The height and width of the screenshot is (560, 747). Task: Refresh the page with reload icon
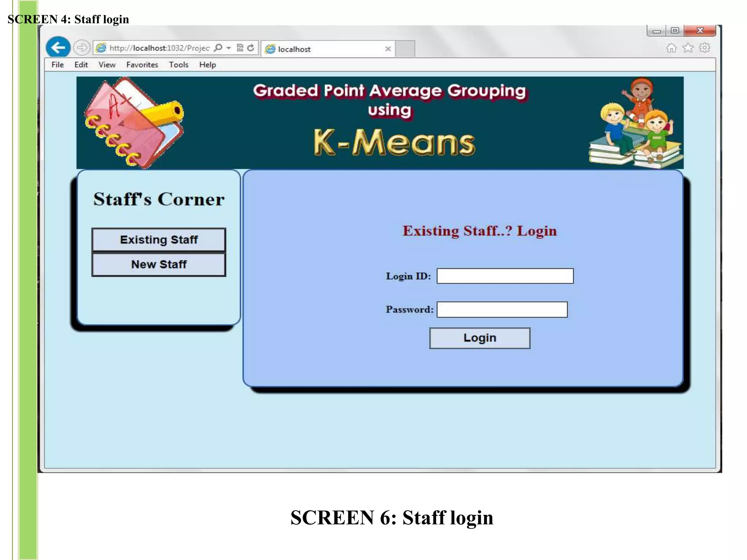point(251,48)
